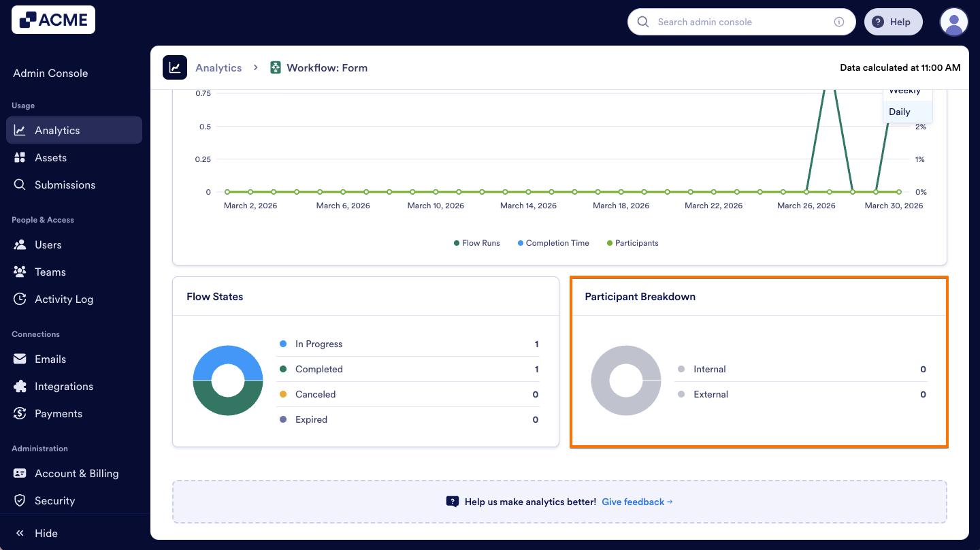Screen dimensions: 980x550
Task: Toggle the Participants legend entry
Action: [x=632, y=243]
